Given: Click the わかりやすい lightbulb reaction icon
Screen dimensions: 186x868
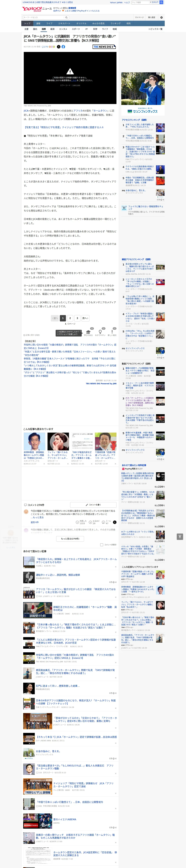Looking at the screenshot, I should (100, 332).
